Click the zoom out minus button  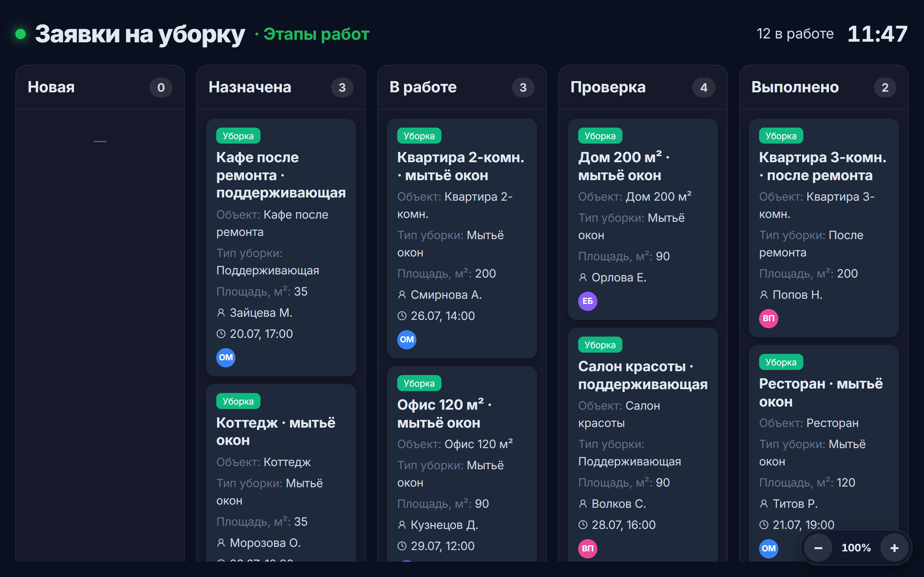818,548
